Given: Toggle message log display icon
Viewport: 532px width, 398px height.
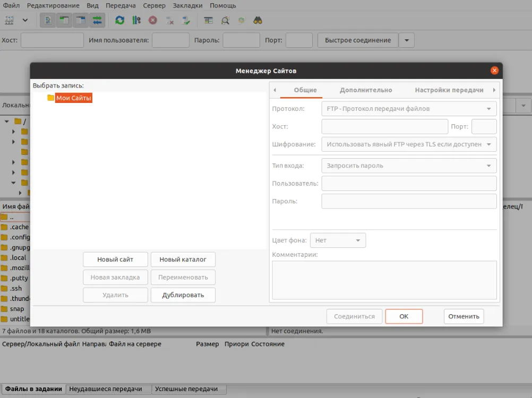Looking at the screenshot, I should 48,20.
